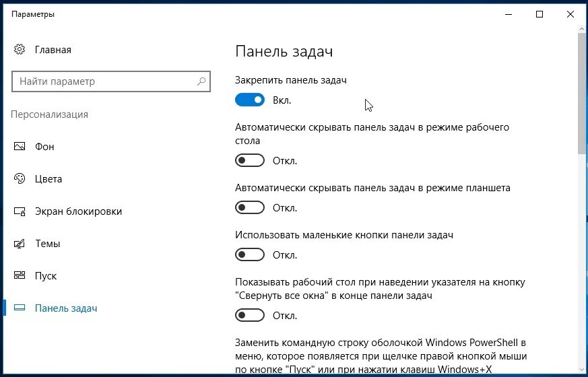Click the gear icon next to Главная

pos(20,49)
